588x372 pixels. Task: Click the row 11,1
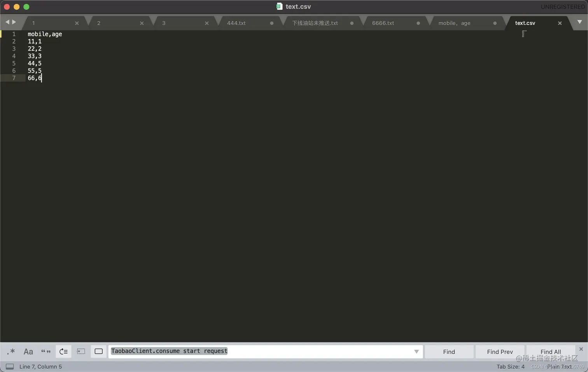click(x=35, y=42)
